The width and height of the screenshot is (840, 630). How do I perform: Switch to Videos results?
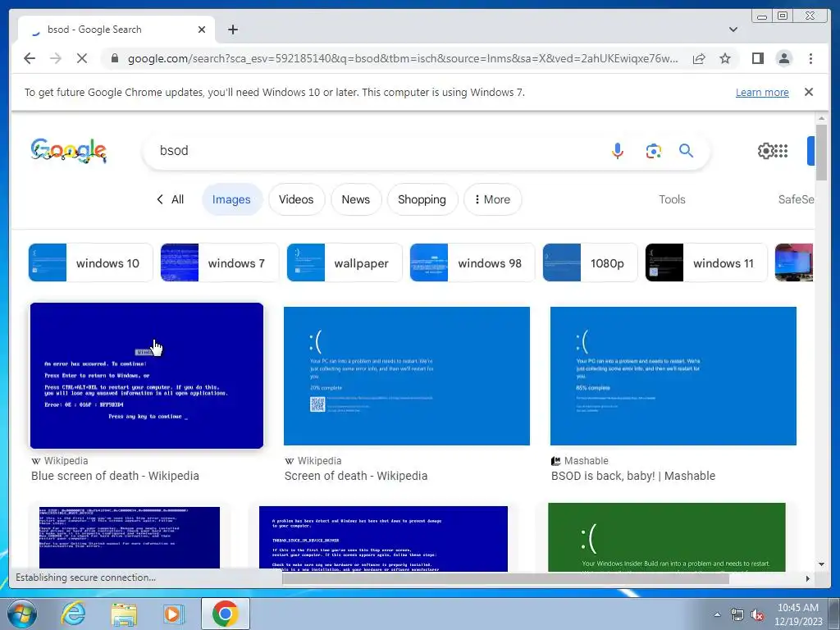point(296,199)
